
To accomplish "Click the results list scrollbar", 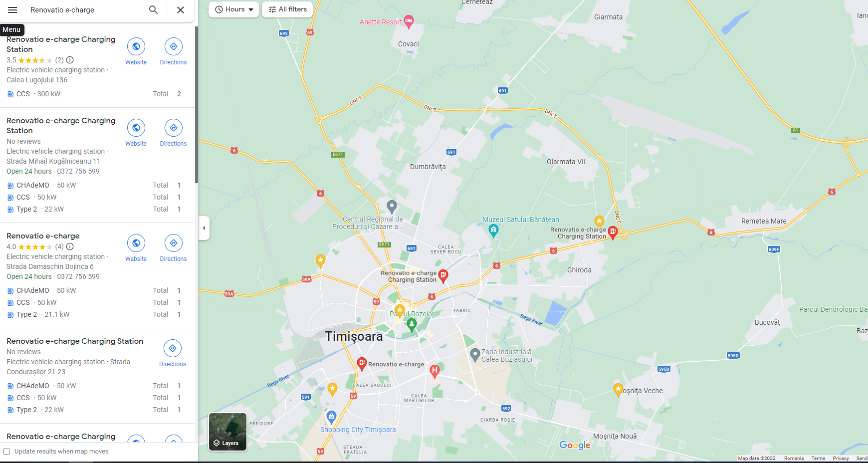I will [196, 105].
